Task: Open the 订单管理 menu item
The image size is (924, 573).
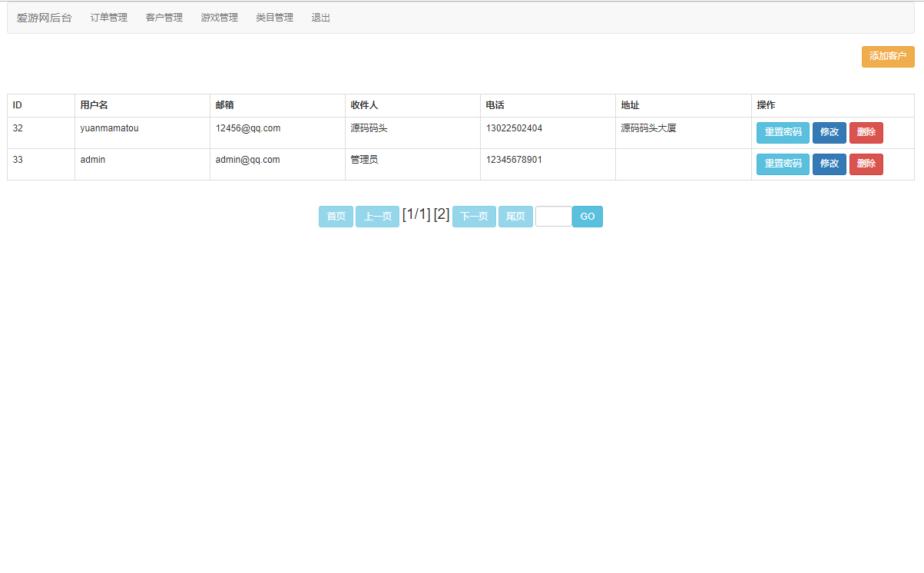Action: coord(108,18)
